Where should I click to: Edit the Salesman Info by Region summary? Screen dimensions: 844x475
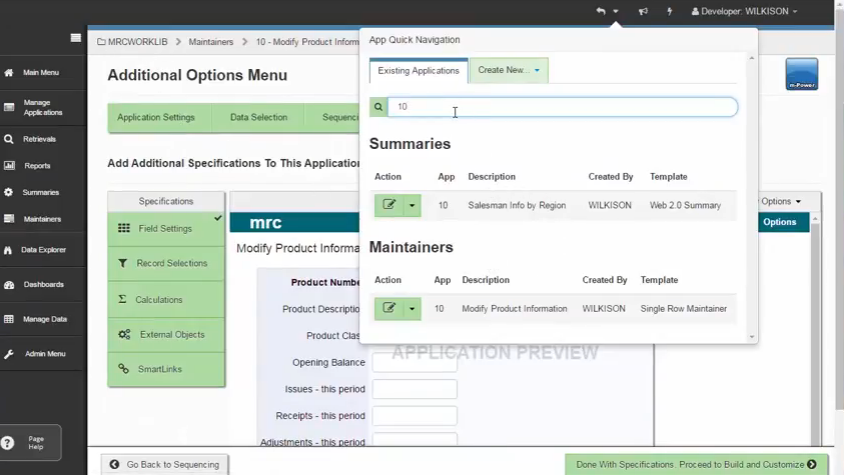point(389,205)
